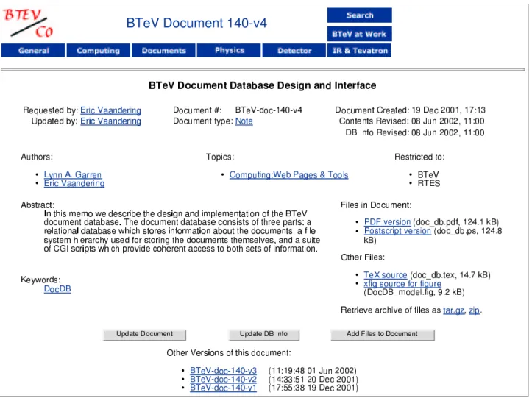Open the IR & Tevatron menu
The image size is (532, 398).
point(360,51)
